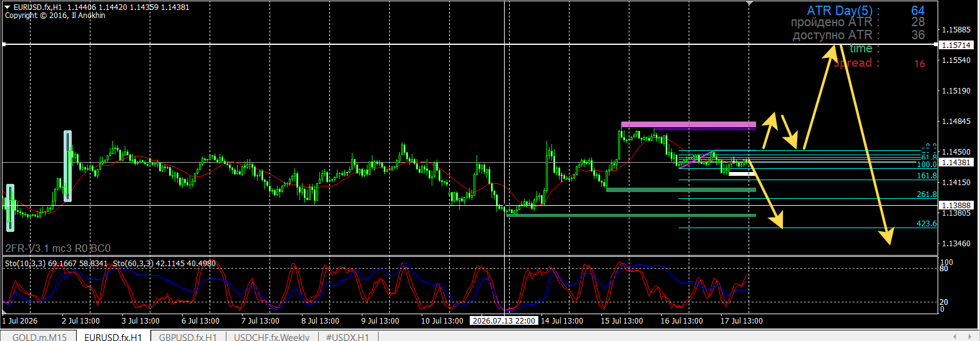Click the left chart-tabs scroll arrow
Viewport: 980px width, 341px height.
coord(955,337)
